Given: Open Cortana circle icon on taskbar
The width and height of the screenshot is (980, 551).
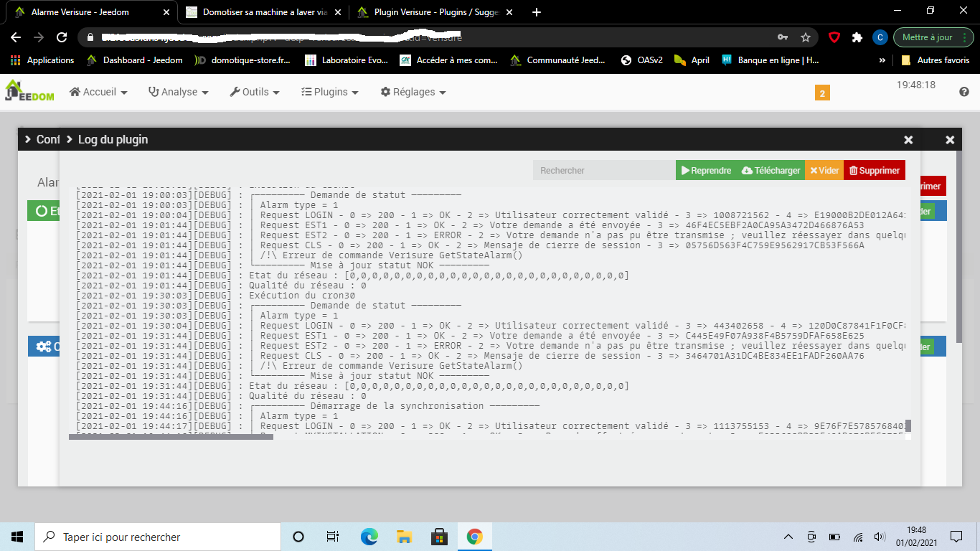Looking at the screenshot, I should coord(298,537).
